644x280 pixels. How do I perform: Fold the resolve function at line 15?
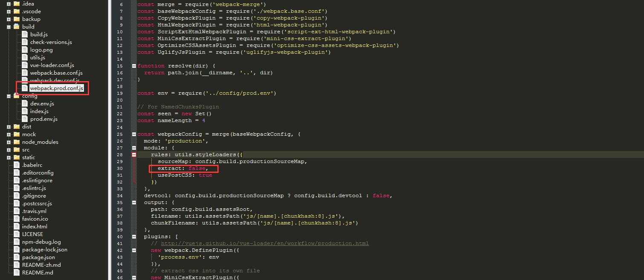click(134, 66)
